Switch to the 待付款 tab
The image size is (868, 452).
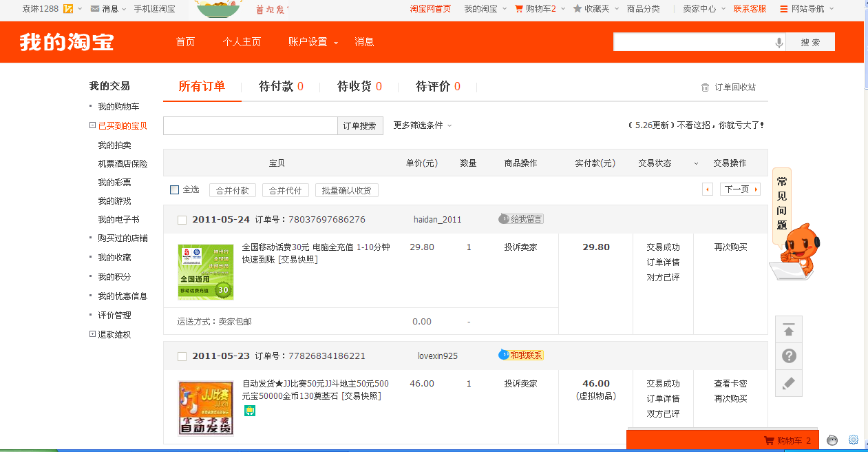pyautogui.click(x=280, y=87)
